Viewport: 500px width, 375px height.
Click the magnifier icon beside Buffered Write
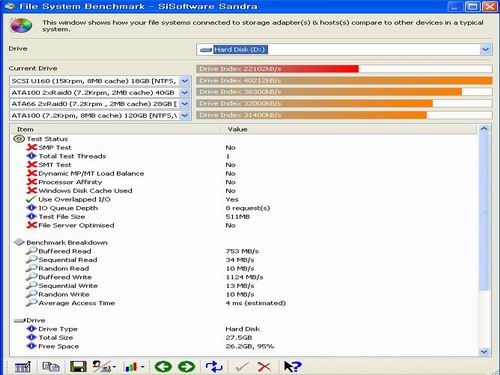(31, 277)
